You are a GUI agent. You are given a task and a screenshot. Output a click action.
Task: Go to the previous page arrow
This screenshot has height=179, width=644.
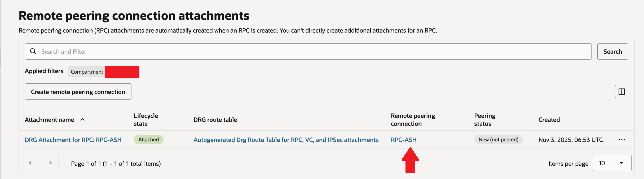coord(30,163)
